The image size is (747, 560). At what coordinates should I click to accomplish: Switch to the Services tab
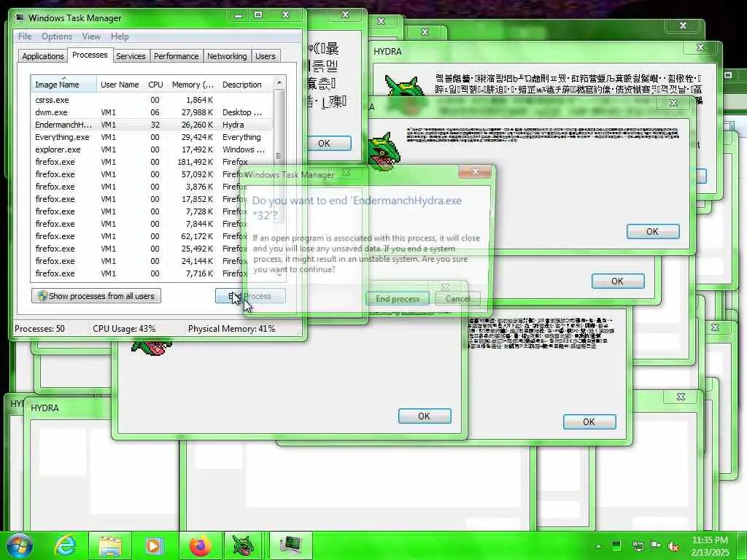coord(131,56)
